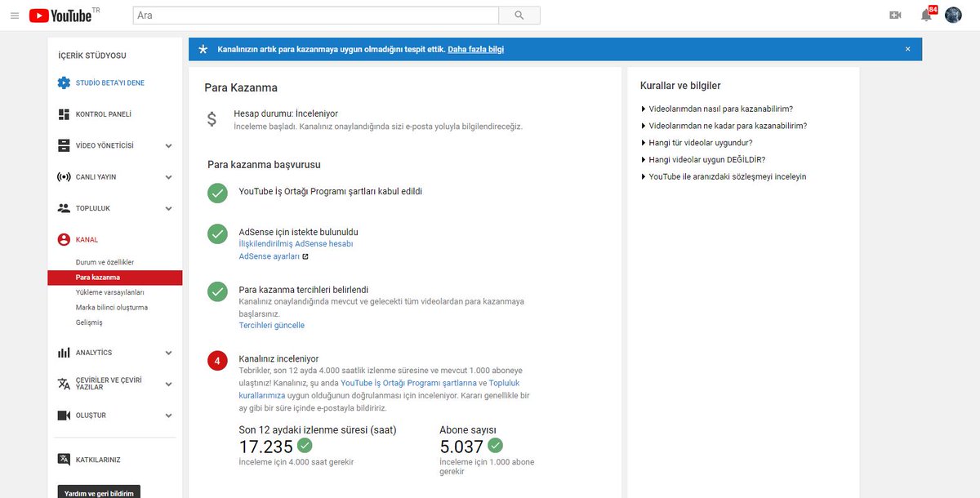Click the Video Yöneticisi icon
This screenshot has height=498, width=980.
[x=64, y=145]
